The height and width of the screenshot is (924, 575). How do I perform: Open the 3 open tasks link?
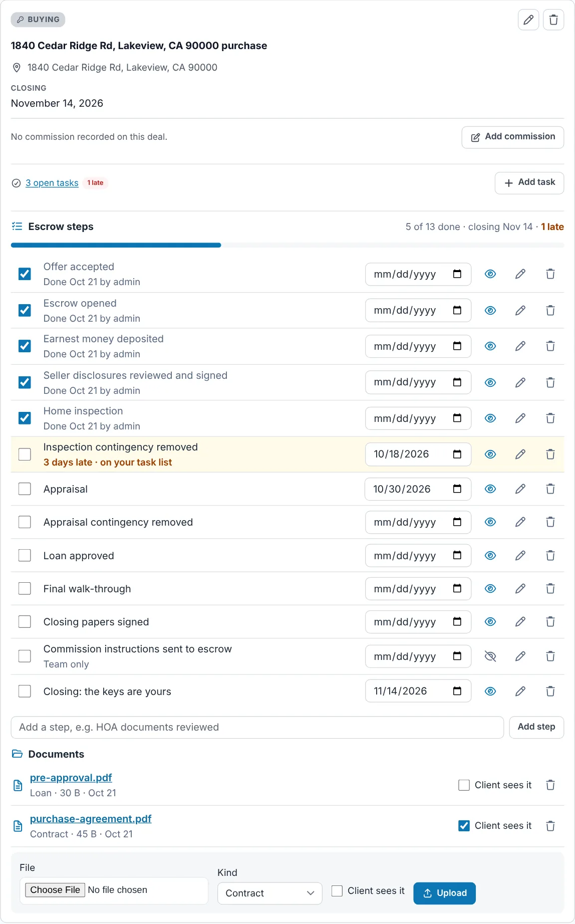pos(52,183)
